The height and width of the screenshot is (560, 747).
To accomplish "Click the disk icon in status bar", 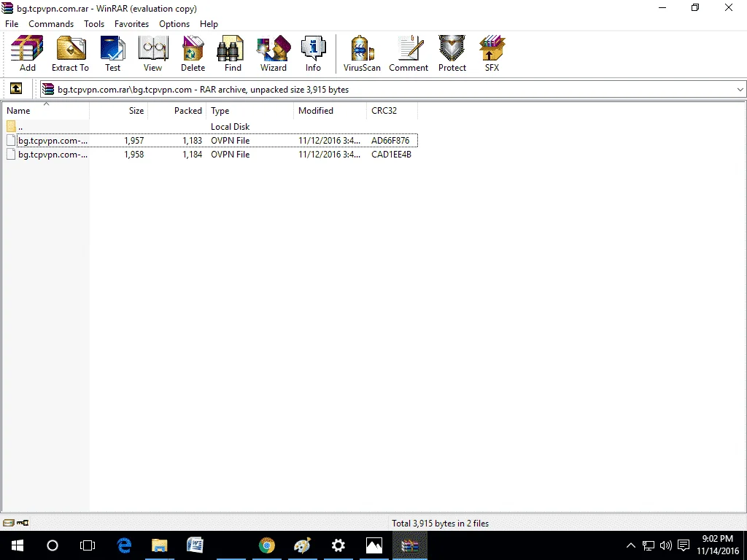I will click(9, 523).
